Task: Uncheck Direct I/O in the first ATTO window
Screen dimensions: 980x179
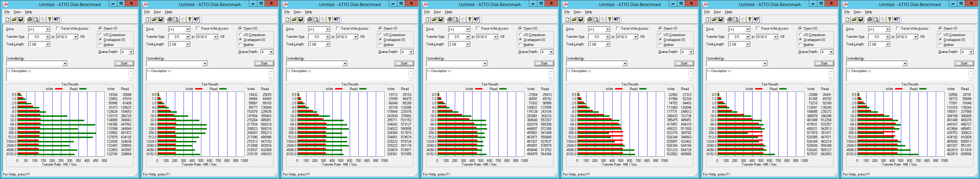Action: point(100,28)
